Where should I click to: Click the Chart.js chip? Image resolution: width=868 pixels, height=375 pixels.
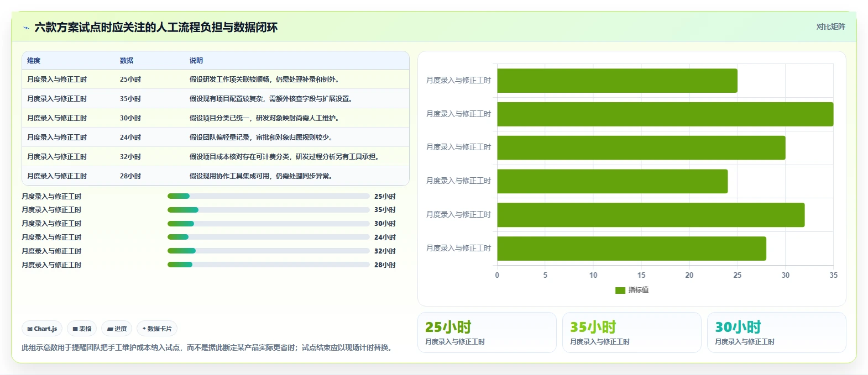[42, 329]
